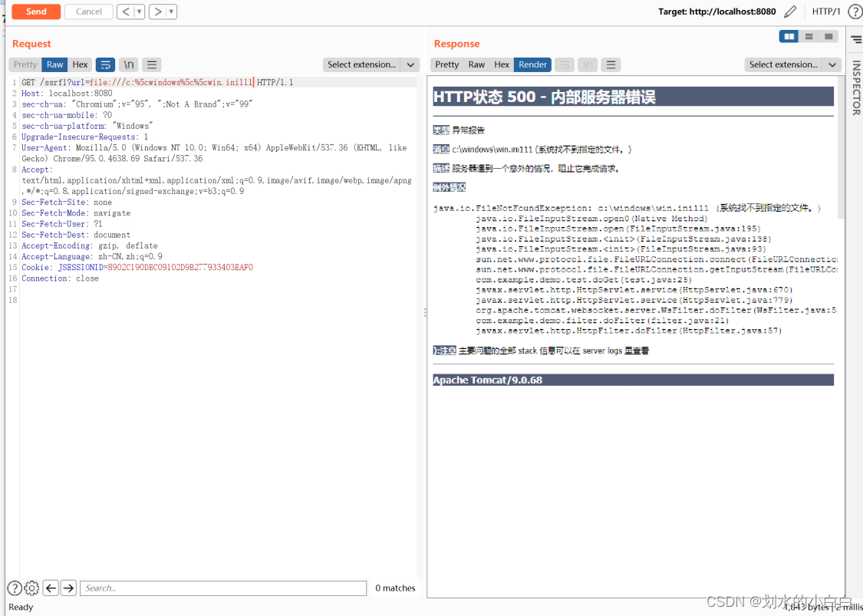This screenshot has height=616, width=863.
Task: Select the Request Hex tab
Action: pos(80,64)
